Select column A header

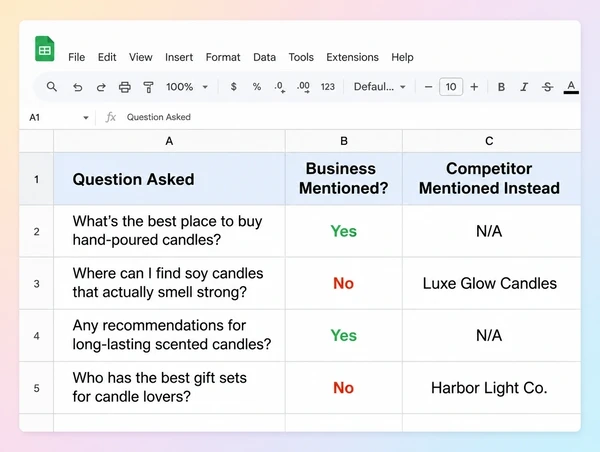pos(169,141)
